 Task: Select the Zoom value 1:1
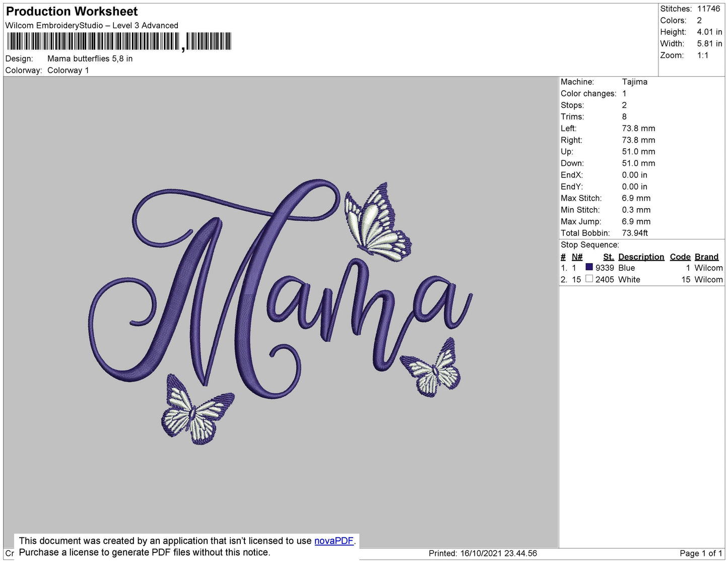click(703, 55)
